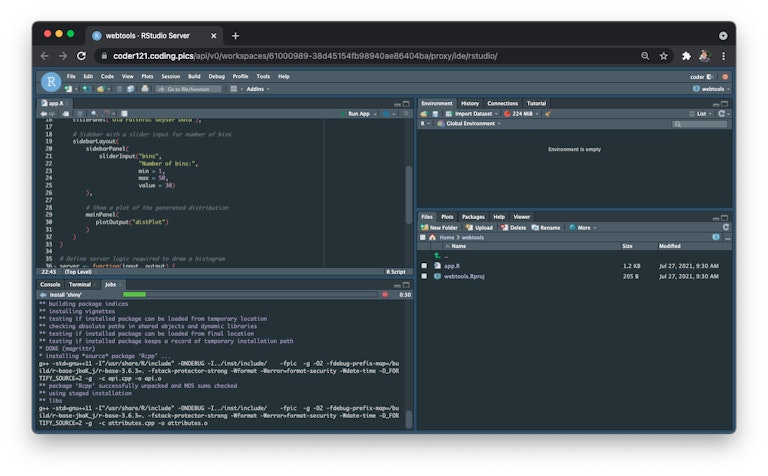Click Show in new window editor icon
Image resolution: width=768 pixels, height=476 pixels.
click(66, 114)
